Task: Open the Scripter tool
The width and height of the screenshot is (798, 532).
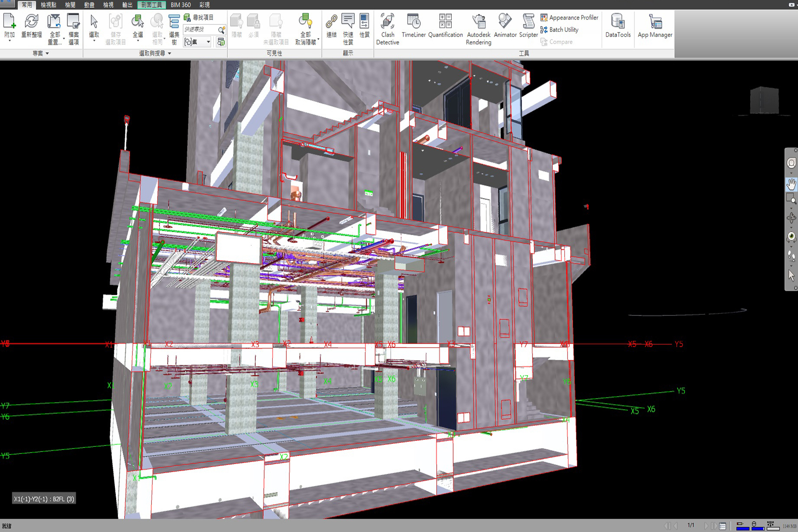Action: [528, 26]
